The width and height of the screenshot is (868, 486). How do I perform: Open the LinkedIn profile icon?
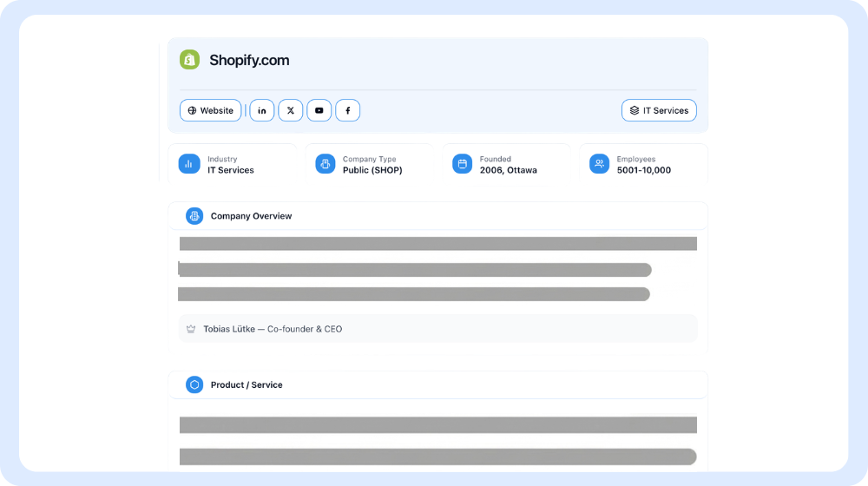coord(262,110)
